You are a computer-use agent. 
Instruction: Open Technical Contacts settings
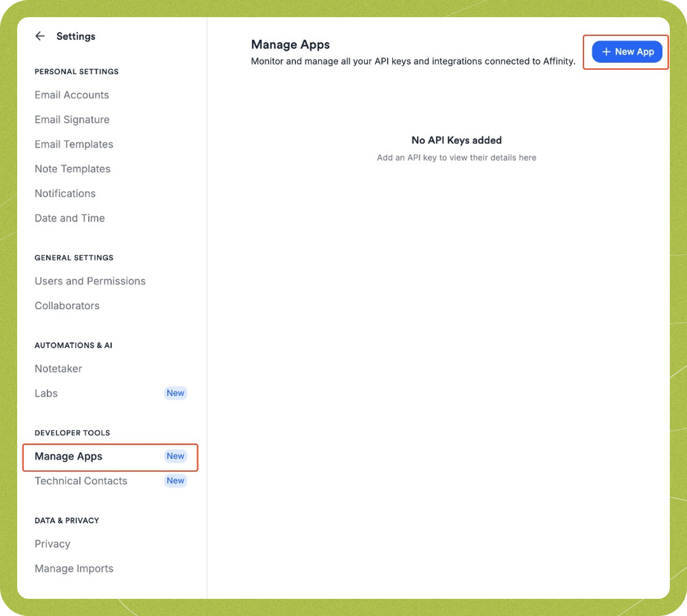point(80,481)
